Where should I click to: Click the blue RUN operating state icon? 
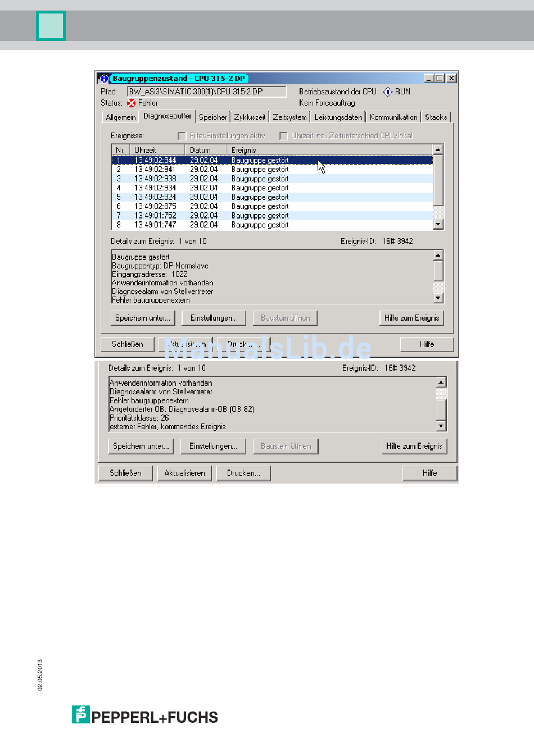pos(387,92)
